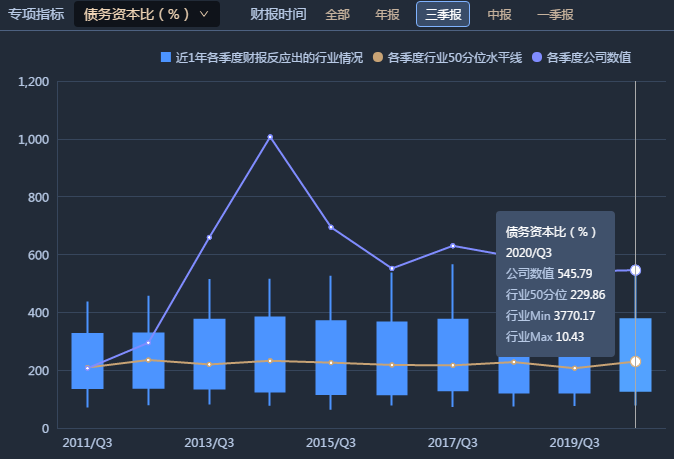The height and width of the screenshot is (459, 674).
Task: Select the 全部 report period tab
Action: pyautogui.click(x=338, y=15)
